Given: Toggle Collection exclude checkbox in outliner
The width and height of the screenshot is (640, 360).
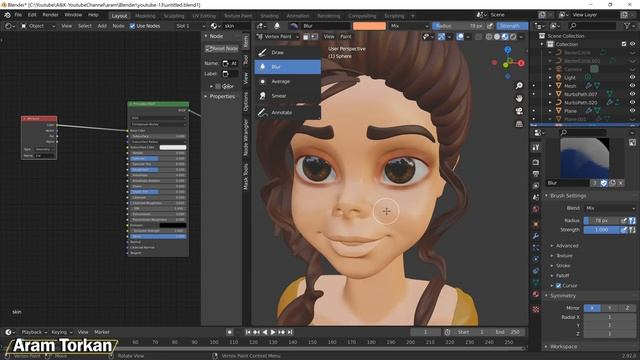Looking at the screenshot, I should point(624,44).
